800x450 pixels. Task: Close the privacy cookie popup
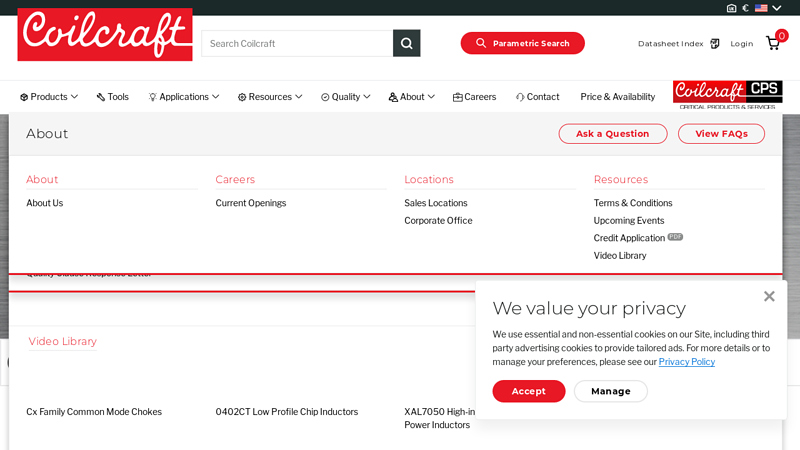[769, 296]
